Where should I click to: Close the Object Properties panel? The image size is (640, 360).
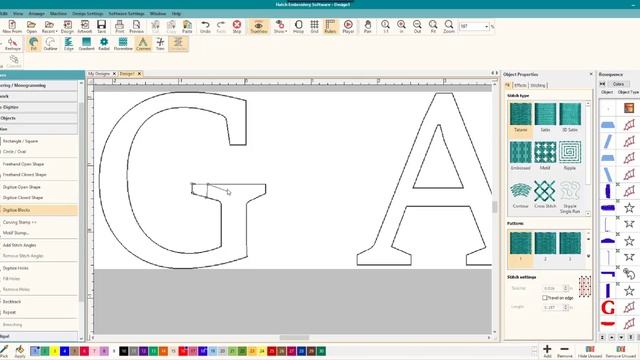(591, 74)
